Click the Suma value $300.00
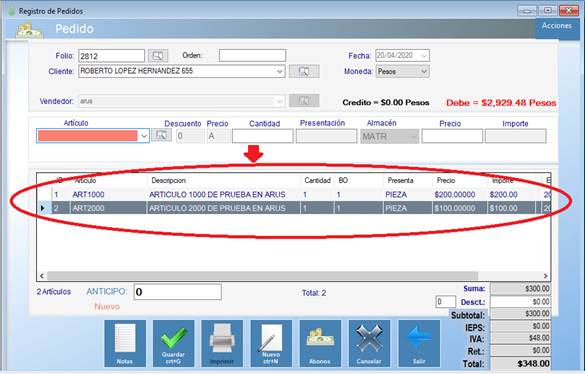 [x=520, y=289]
